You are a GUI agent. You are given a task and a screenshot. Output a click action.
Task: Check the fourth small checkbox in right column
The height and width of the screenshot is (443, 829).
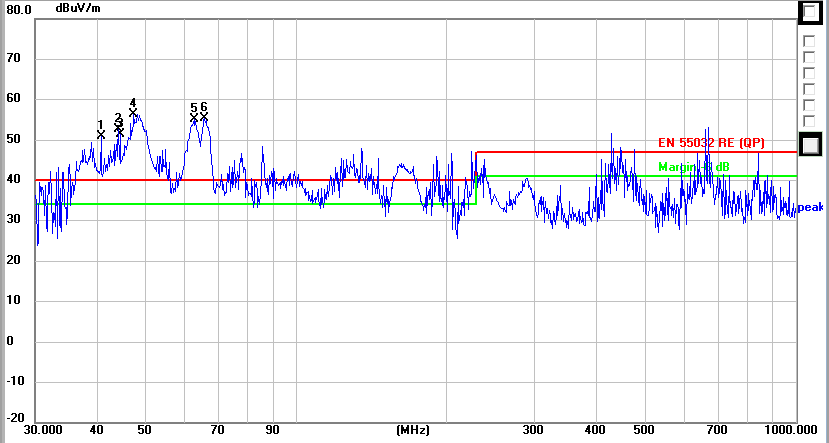809,90
